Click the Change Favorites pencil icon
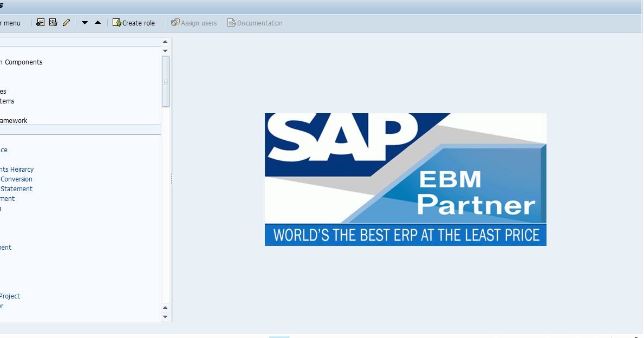This screenshot has height=338, width=644. (66, 23)
